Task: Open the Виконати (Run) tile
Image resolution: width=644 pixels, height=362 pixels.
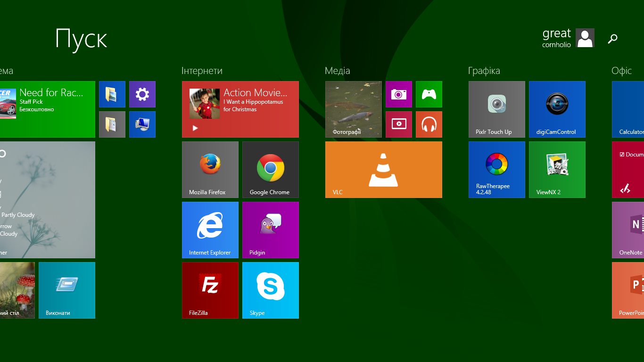Action: 67,290
